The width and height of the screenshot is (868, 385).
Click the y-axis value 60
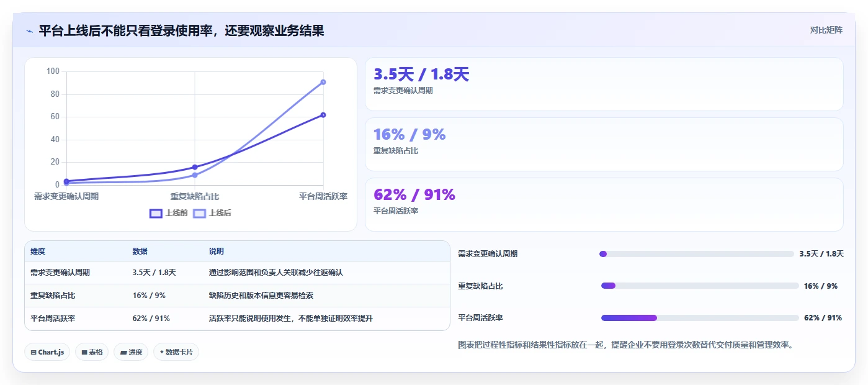(x=55, y=117)
